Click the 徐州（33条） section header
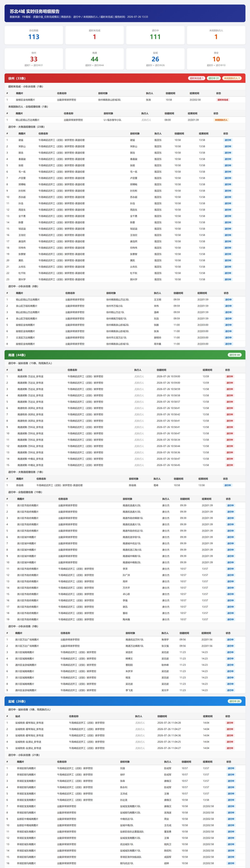This screenshot has width=250, height=868. (125, 78)
